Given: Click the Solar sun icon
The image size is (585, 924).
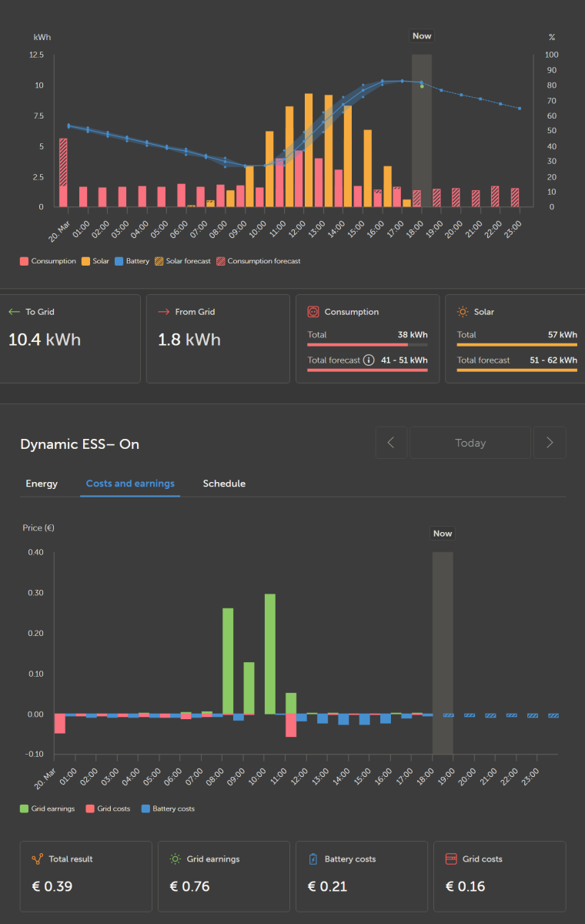Looking at the screenshot, I should click(x=462, y=312).
